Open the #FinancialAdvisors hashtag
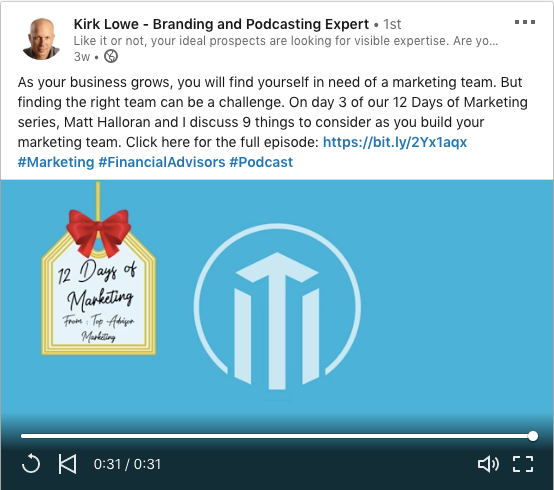 coord(161,162)
